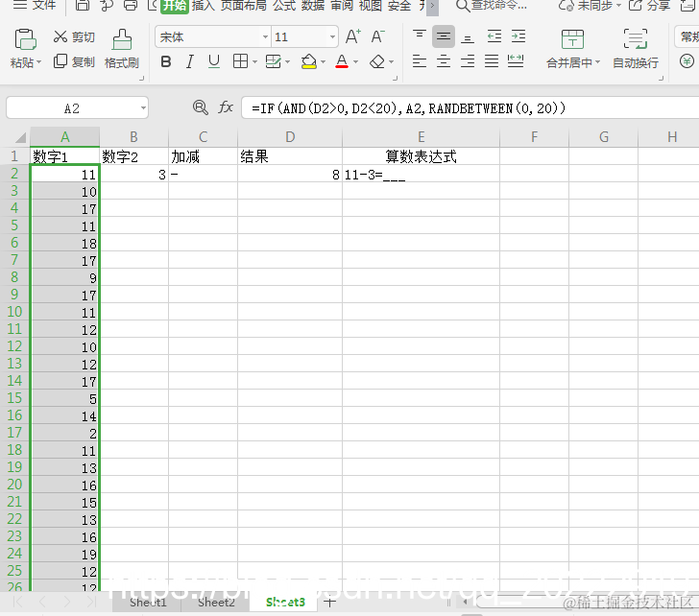Click the 分享 Share button
Viewport: 699px width, 616px height.
tap(649, 6)
